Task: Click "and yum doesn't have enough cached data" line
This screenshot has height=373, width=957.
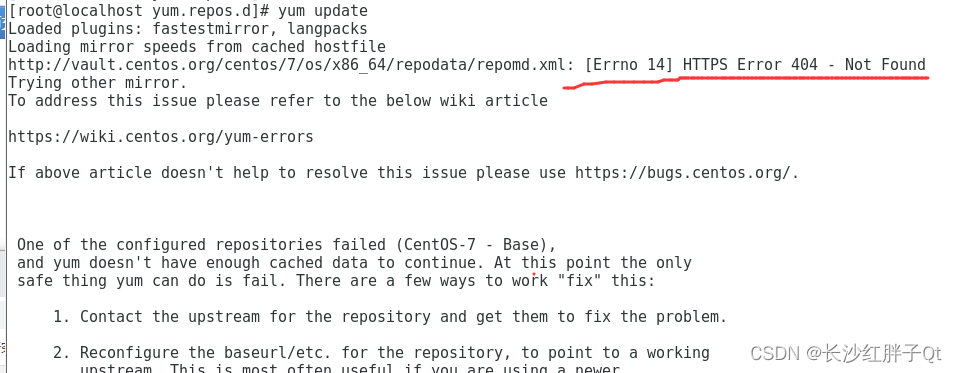Action: 354,263
